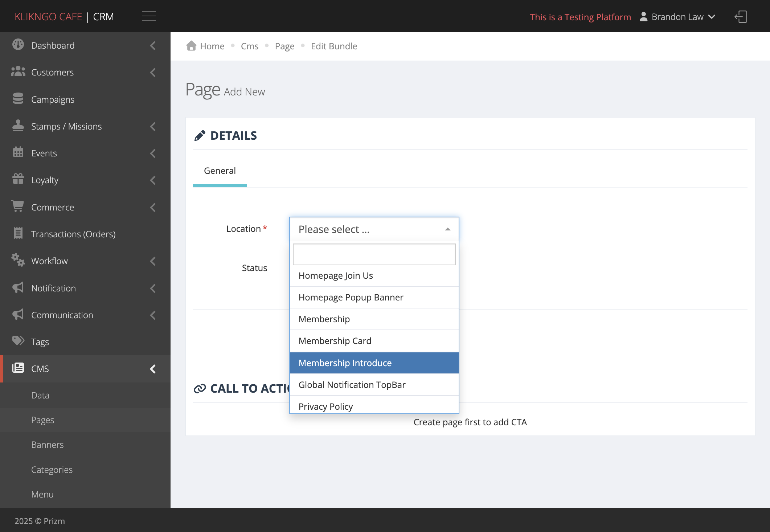The height and width of the screenshot is (532, 770).
Task: Click the Dashboard gauge icon
Action: pyautogui.click(x=18, y=45)
